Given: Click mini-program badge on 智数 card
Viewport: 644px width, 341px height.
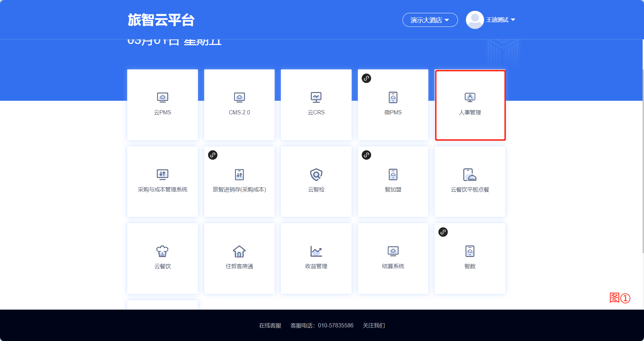Looking at the screenshot, I should [443, 232].
